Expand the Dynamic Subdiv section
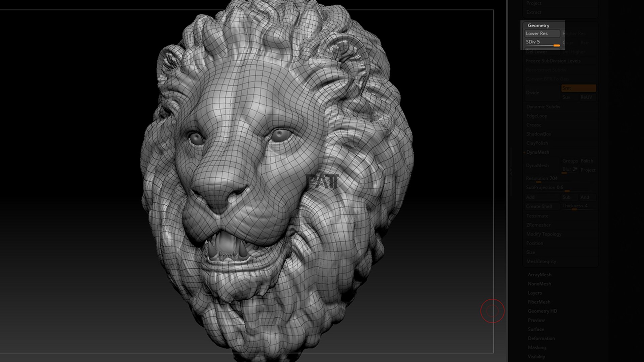This screenshot has height=362, width=644. click(543, 107)
